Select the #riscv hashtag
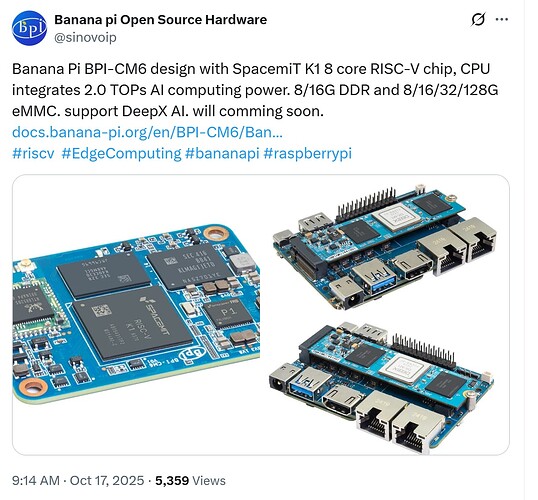538x500 pixels. [33, 153]
